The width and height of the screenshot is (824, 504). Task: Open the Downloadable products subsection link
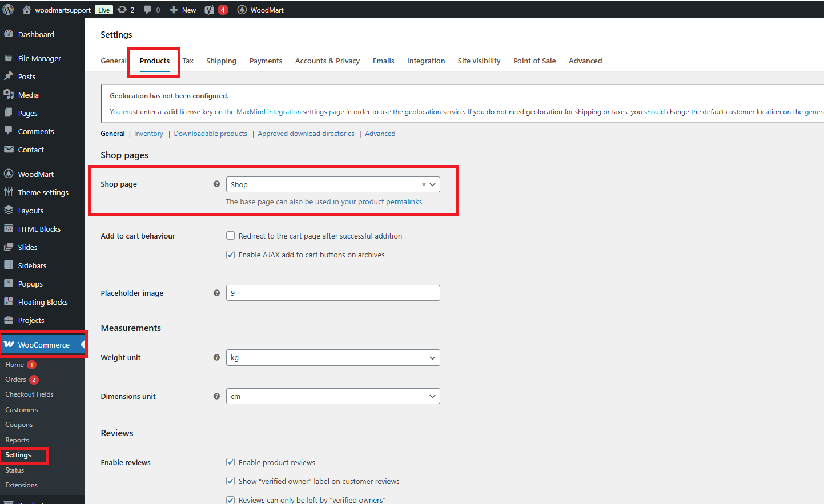(x=211, y=134)
